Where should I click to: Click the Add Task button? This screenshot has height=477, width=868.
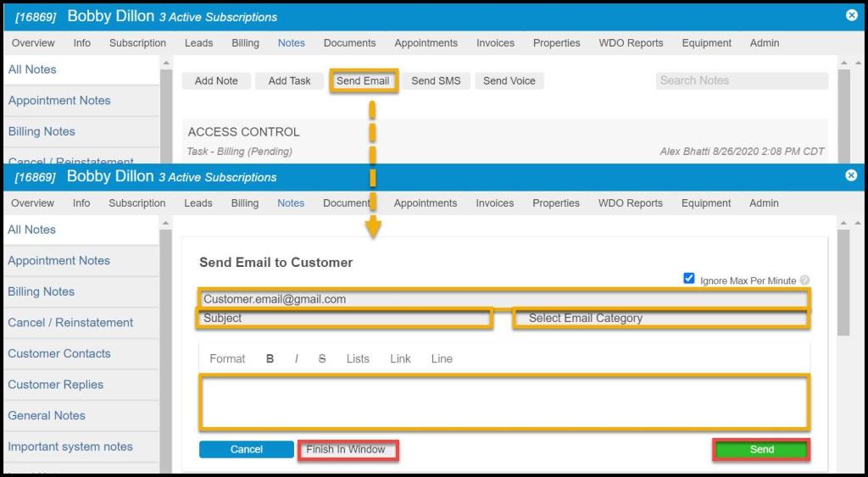289,81
